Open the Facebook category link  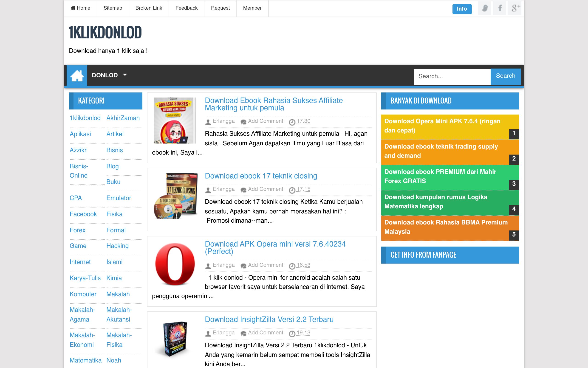(x=83, y=214)
